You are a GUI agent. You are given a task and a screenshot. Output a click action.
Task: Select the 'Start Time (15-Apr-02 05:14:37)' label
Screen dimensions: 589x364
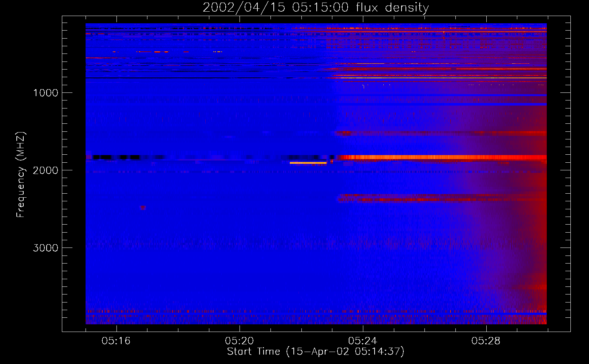316,352
